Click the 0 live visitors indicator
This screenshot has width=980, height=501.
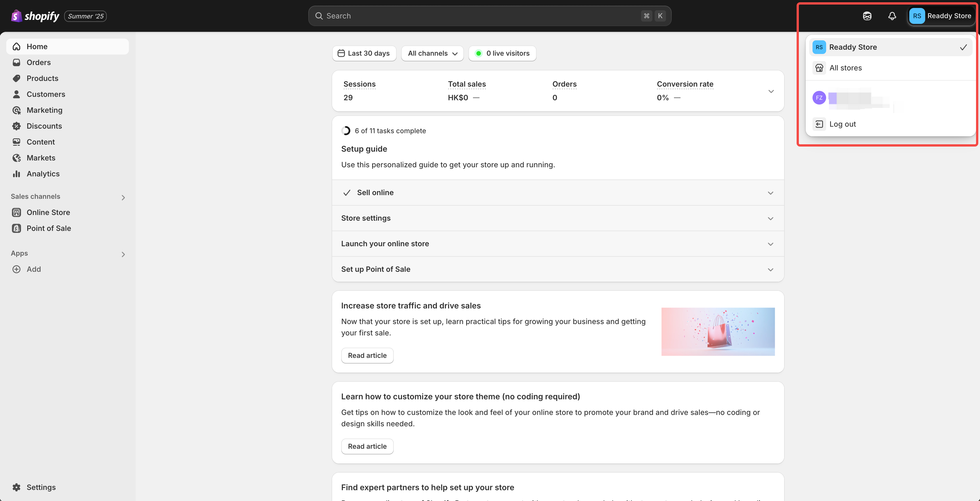(502, 53)
